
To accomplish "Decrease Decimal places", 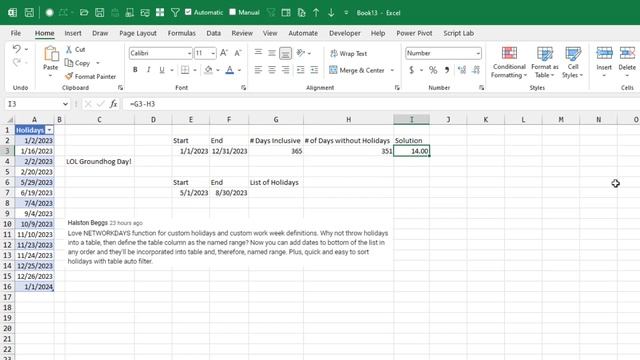I will (476, 70).
